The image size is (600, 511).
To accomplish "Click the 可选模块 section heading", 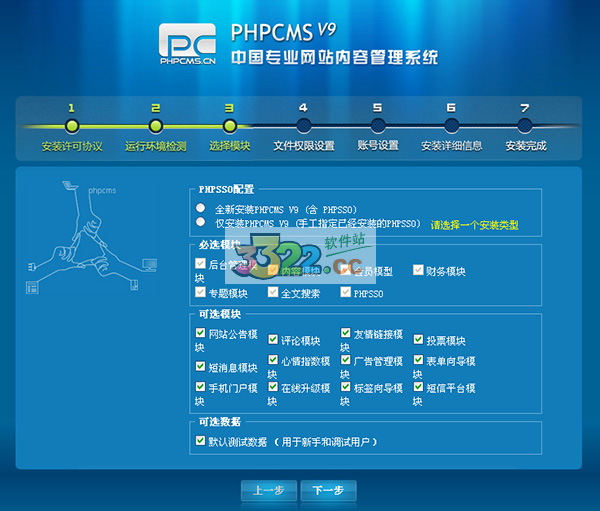I will [220, 314].
